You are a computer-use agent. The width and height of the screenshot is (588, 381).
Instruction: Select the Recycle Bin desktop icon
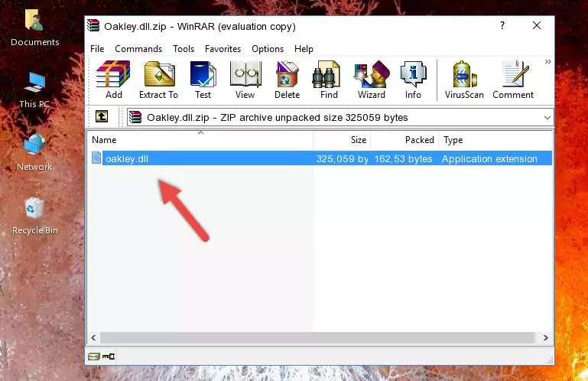[34, 217]
